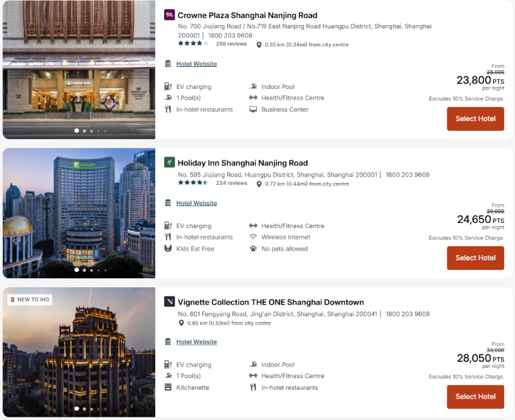This screenshot has width=515, height=420.
Task: Select Hotel for Crowne Plaza Shanghai Nanjing Road
Action: [475, 119]
